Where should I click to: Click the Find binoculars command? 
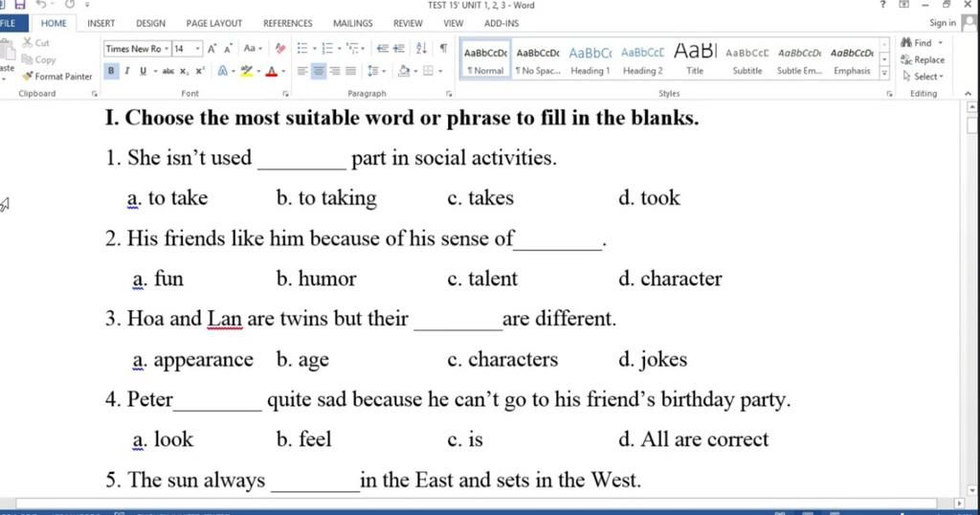point(916,42)
